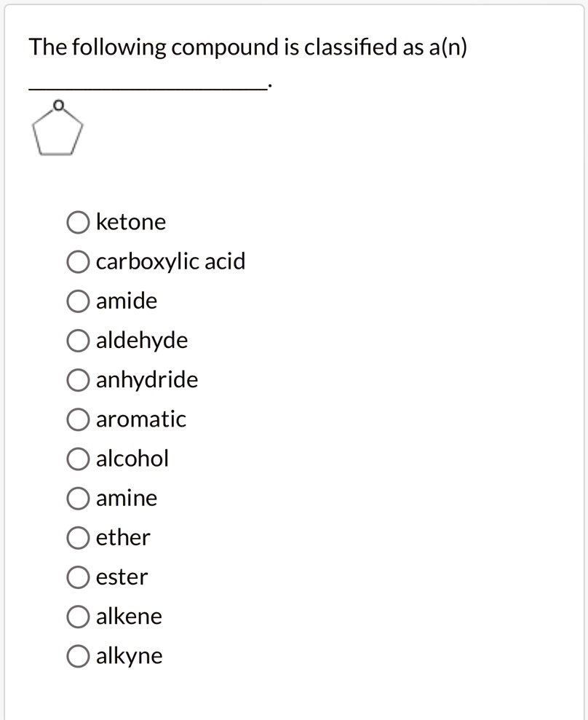Select the carboxylic acid answer option
Screen dimensions: 588x720
(78, 261)
